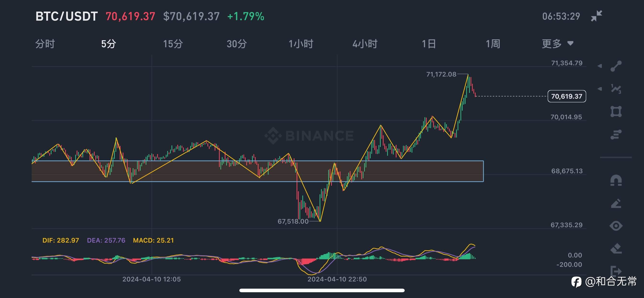Open the 更多 timeframe dropdown
This screenshot has height=298, width=644.
[557, 44]
